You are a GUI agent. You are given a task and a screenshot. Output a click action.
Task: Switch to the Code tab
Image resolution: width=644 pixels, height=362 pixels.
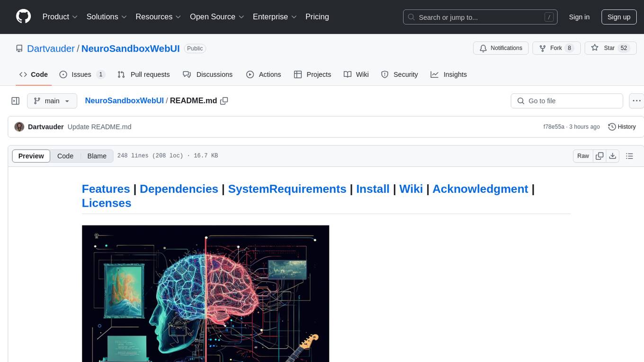pos(34,74)
